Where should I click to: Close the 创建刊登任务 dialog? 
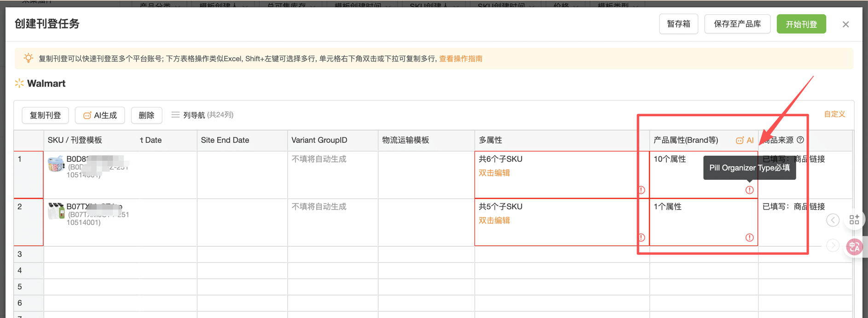(845, 24)
